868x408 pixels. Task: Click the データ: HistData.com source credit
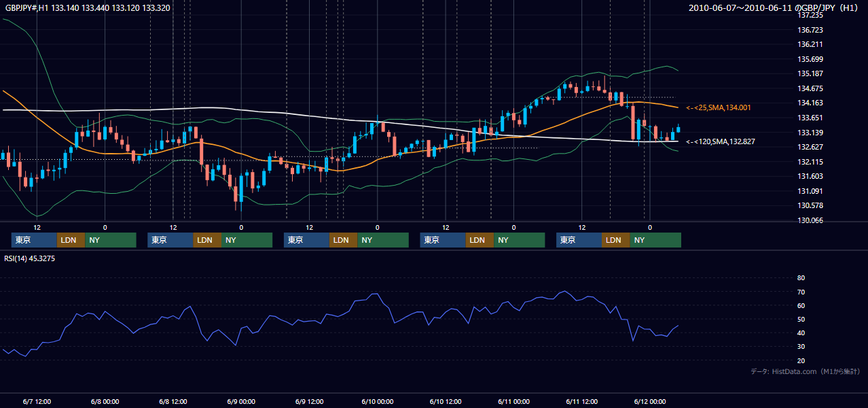click(x=806, y=371)
